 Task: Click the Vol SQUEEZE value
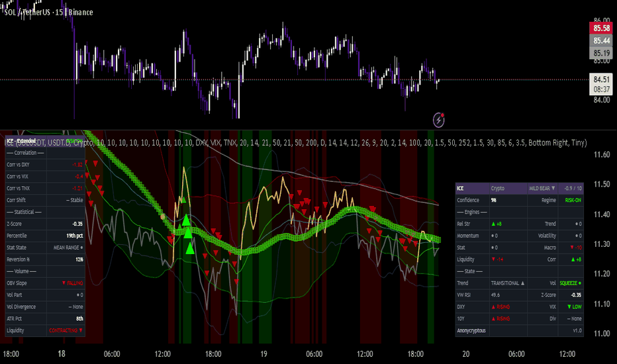click(x=570, y=283)
